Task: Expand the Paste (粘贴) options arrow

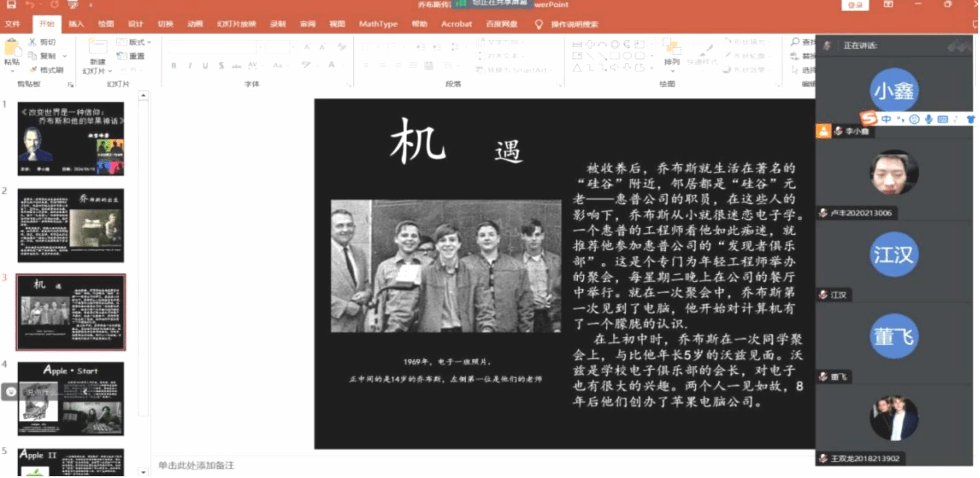Action: [12, 70]
